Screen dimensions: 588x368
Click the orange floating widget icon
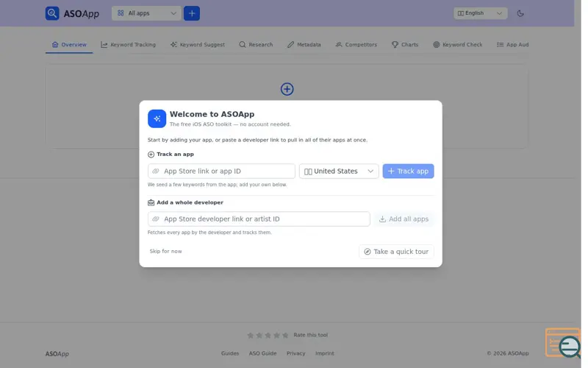click(x=563, y=343)
